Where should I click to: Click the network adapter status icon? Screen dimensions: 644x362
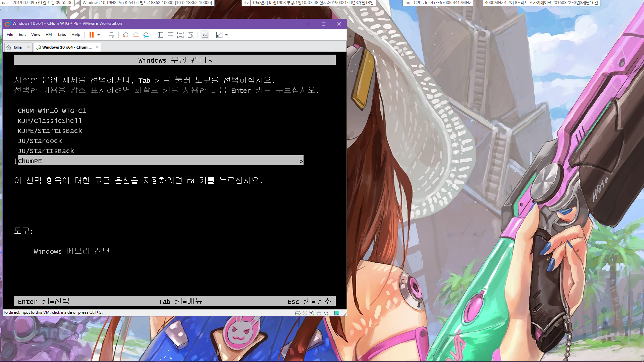coord(312,313)
